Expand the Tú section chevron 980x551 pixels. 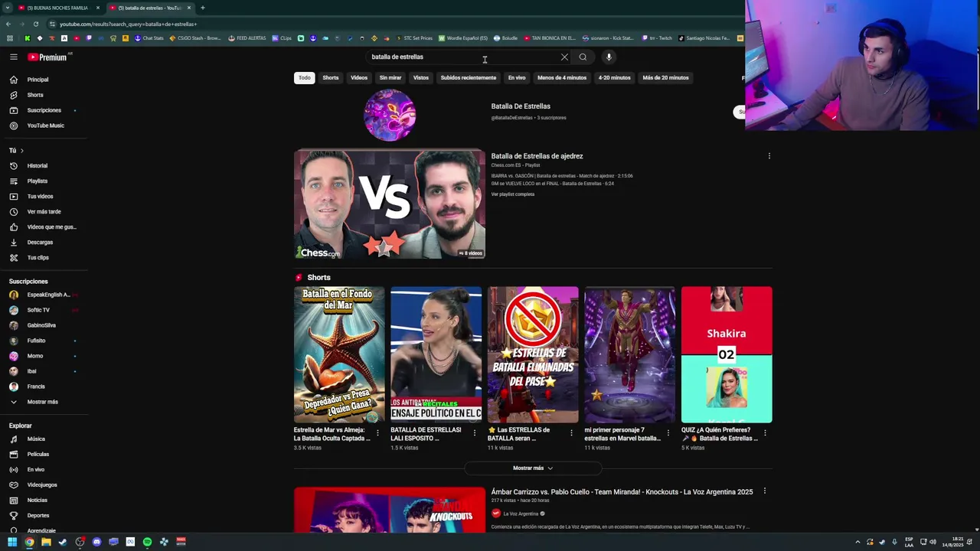pos(22,151)
